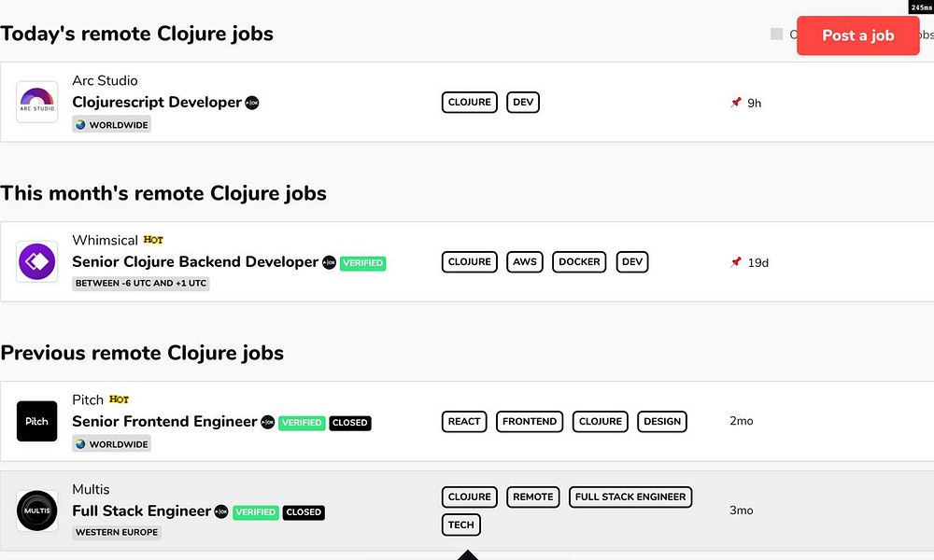Open the Multis company name
Image resolution: width=934 pixels, height=560 pixels.
pyautogui.click(x=91, y=489)
